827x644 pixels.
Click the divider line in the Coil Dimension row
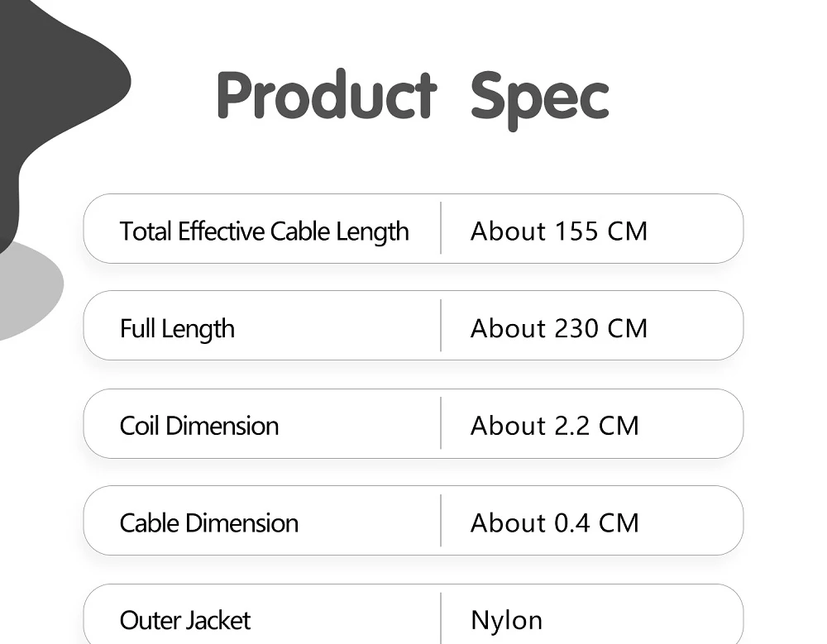pyautogui.click(x=441, y=423)
